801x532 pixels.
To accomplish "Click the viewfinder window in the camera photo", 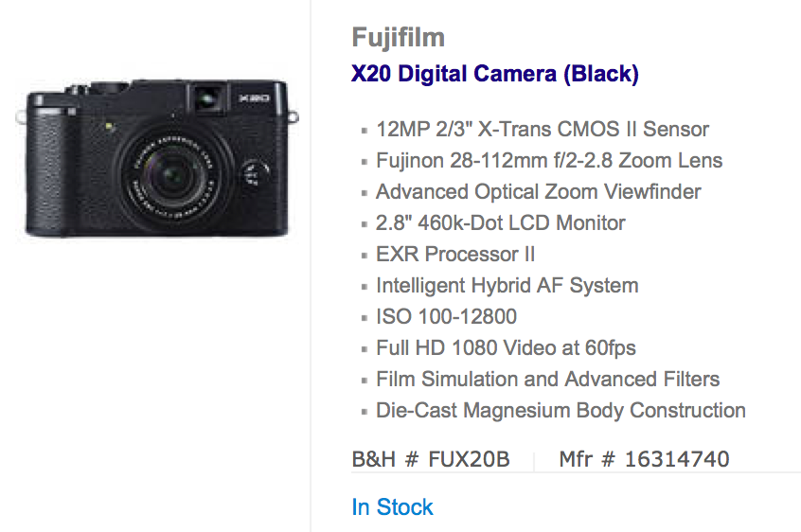I will (207, 98).
